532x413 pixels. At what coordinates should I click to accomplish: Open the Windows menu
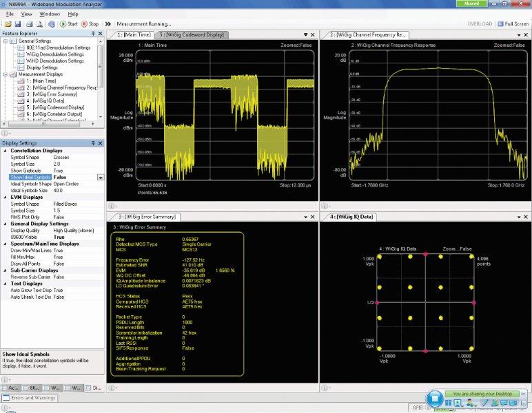click(x=50, y=14)
